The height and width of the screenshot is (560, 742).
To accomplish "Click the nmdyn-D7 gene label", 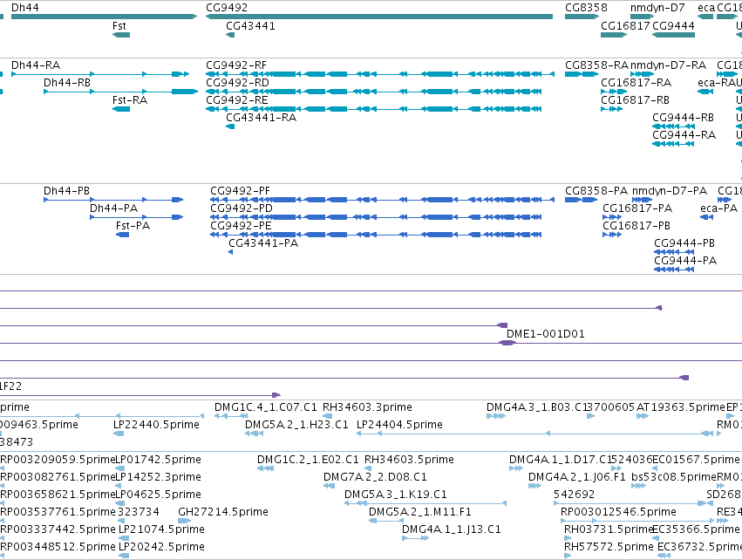I will click(657, 8).
